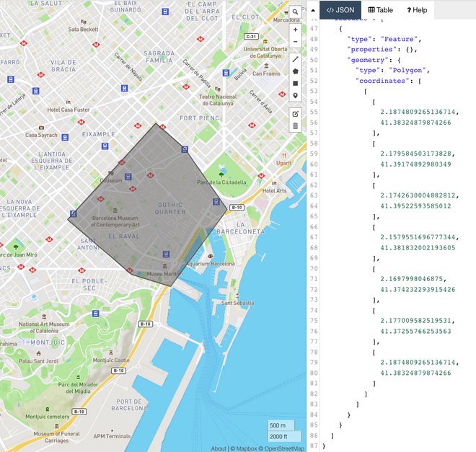Zoom in with the plus button
The image size is (476, 452).
tap(295, 30)
